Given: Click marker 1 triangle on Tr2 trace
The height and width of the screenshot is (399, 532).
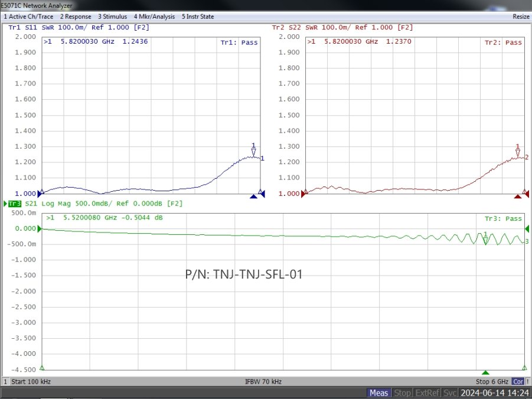Looking at the screenshot, I should (x=517, y=153).
